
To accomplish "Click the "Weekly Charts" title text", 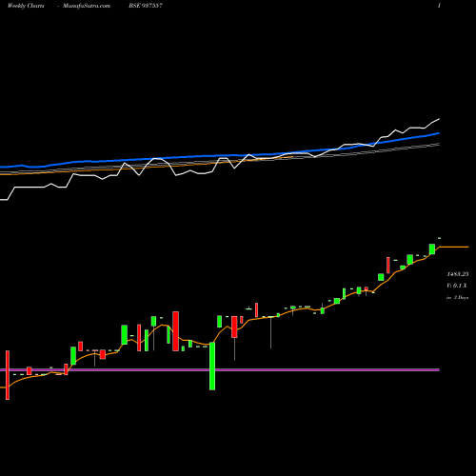I will coord(26,6).
